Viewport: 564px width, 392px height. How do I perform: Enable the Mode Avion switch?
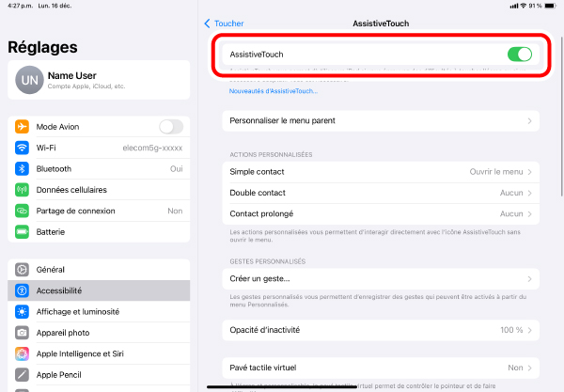[x=170, y=127]
